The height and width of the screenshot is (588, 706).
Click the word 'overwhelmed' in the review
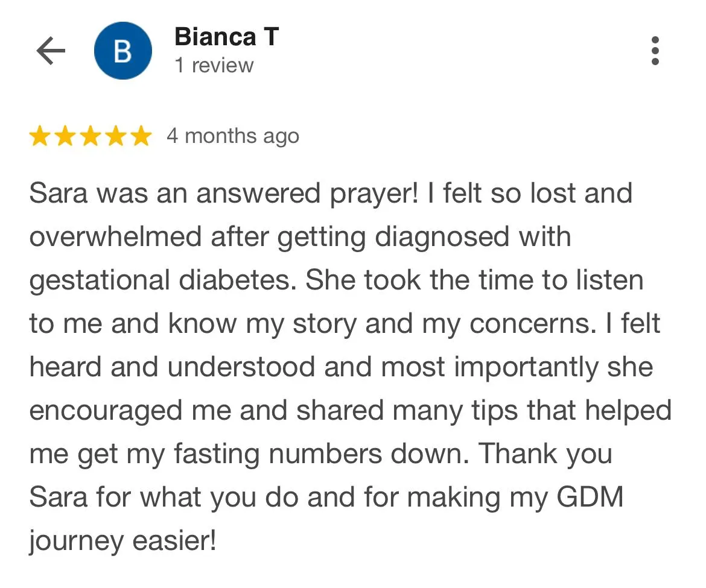tap(115, 236)
